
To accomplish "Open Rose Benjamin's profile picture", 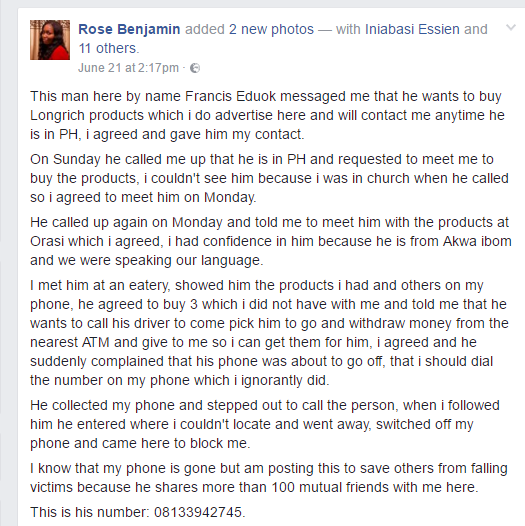I will pos(50,40).
